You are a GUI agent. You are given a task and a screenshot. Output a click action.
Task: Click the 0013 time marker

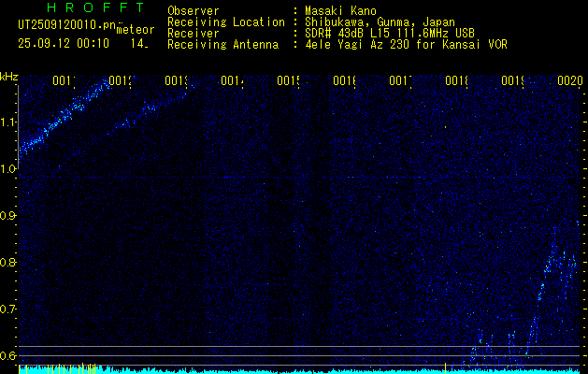[x=177, y=80]
